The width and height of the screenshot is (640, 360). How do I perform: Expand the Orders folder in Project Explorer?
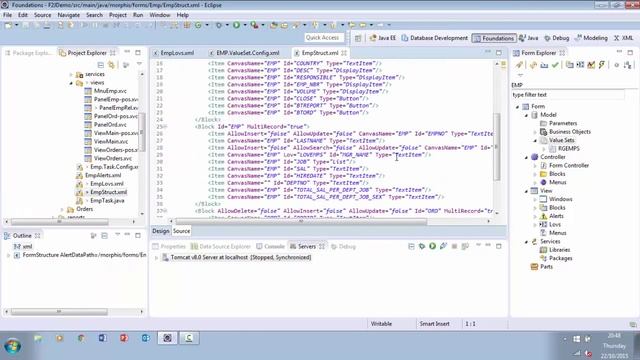62,209
